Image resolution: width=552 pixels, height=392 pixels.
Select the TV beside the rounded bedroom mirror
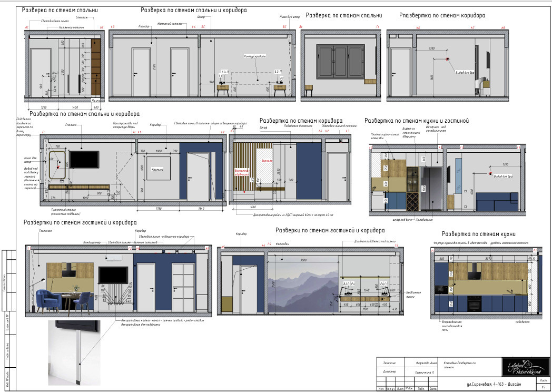point(84,159)
